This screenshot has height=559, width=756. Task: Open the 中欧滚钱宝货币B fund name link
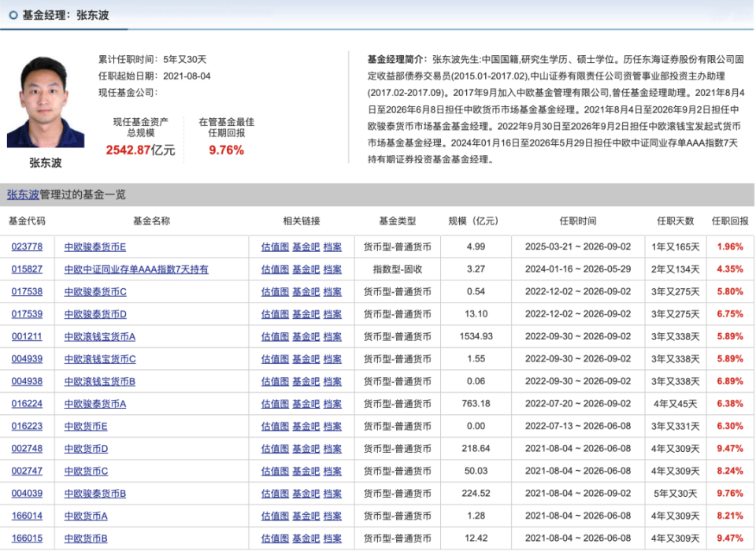[x=100, y=382]
